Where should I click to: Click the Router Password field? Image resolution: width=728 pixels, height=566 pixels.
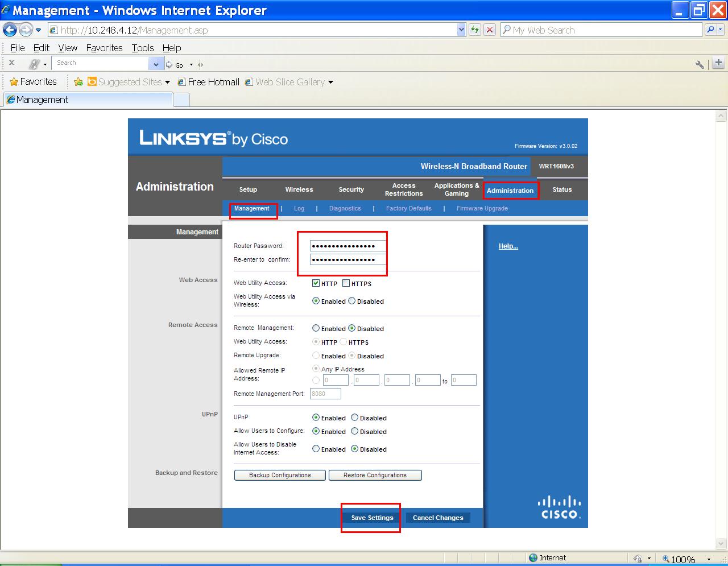346,245
